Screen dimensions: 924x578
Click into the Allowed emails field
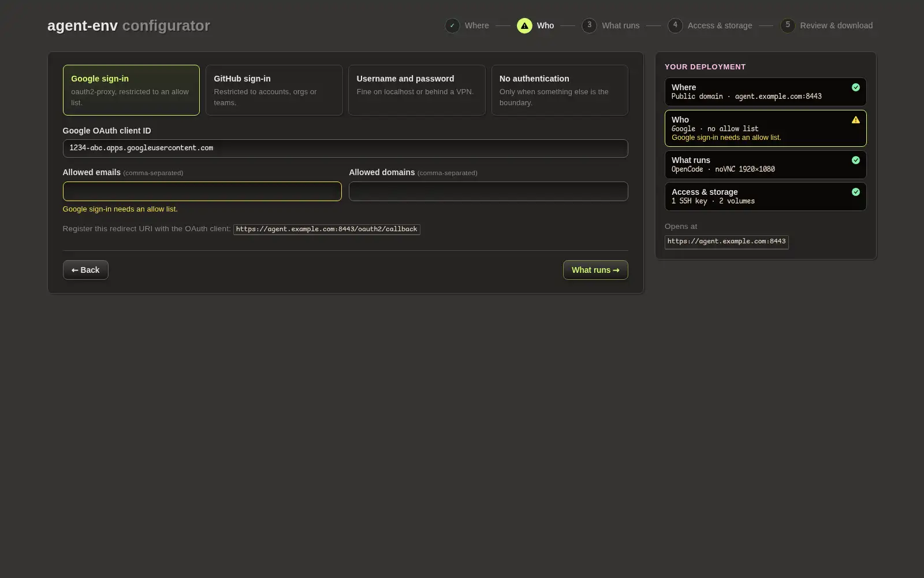(x=202, y=191)
